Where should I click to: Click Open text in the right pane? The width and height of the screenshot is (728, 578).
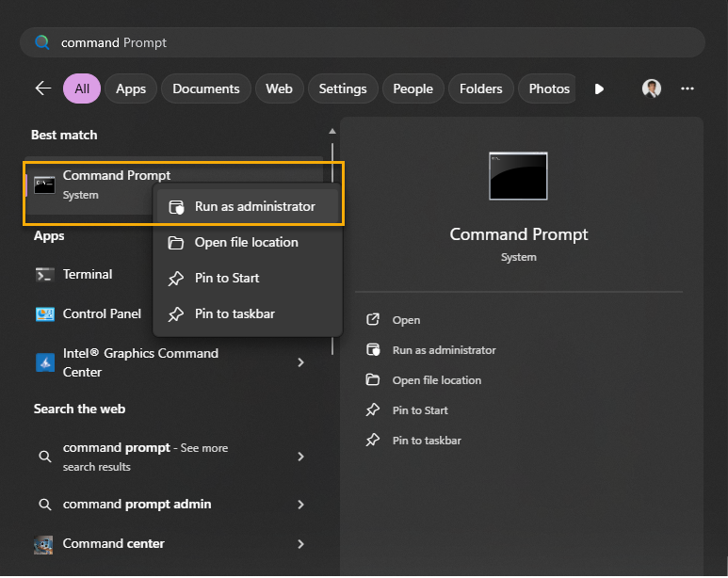406,320
